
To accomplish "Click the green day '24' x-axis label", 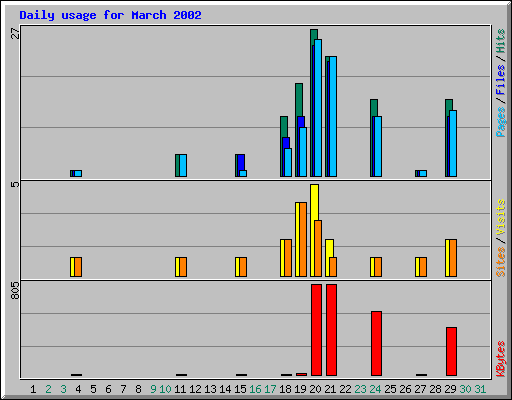I will point(375,389).
